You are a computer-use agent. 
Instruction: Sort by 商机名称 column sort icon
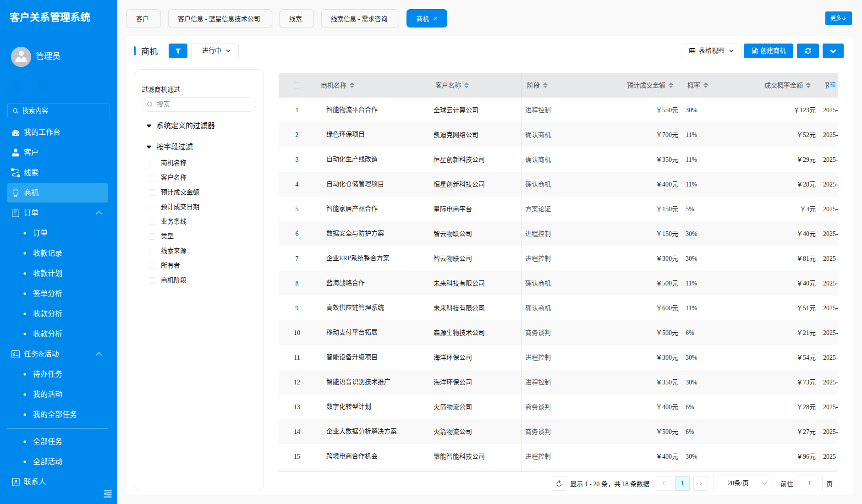(352, 85)
